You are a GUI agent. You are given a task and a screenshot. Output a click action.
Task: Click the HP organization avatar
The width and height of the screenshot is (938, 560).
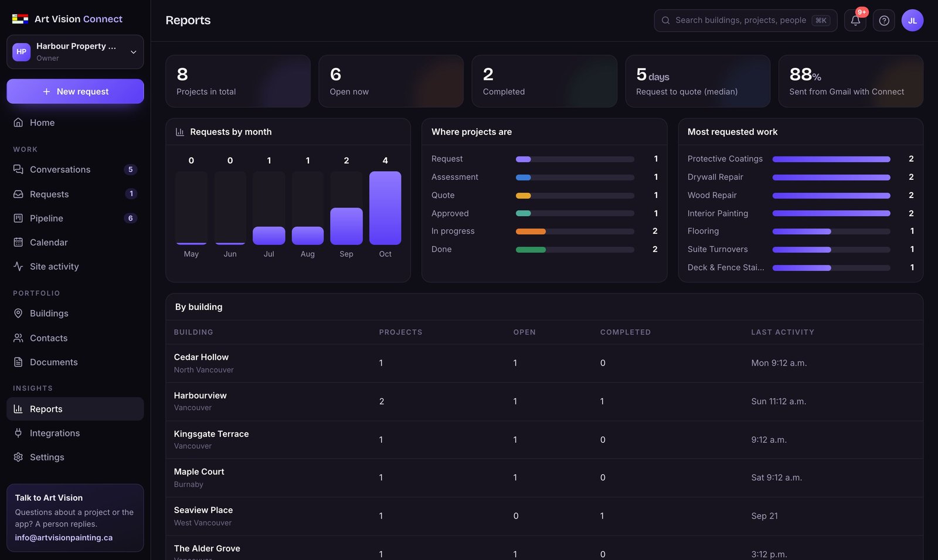click(x=22, y=52)
